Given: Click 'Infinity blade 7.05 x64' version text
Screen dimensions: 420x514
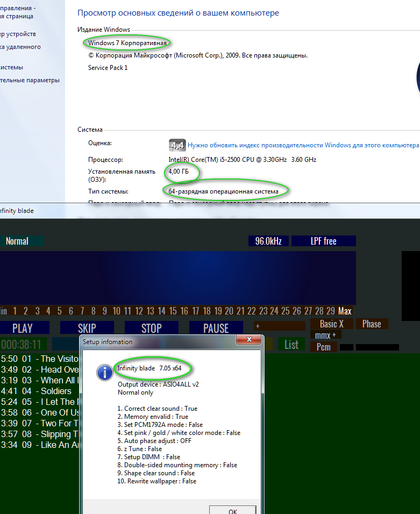Looking at the screenshot, I should 149,368.
